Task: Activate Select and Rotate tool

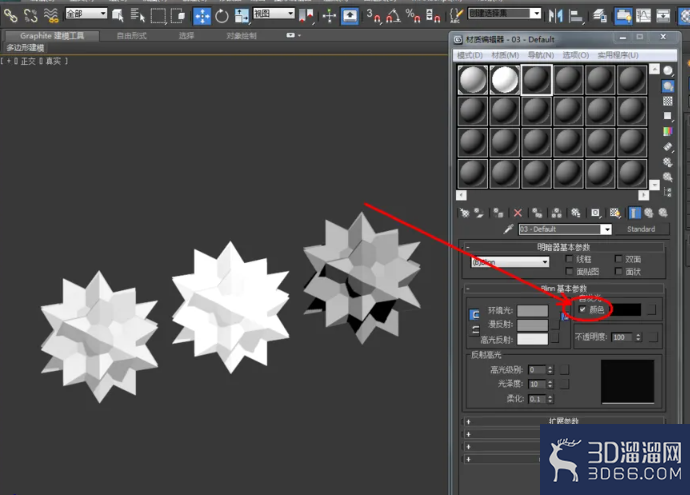Action: point(222,17)
